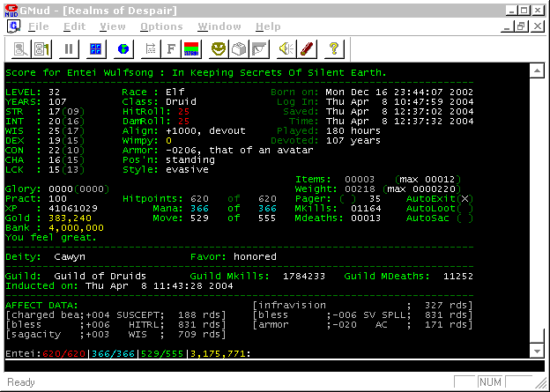Image resolution: width=550 pixels, height=392 pixels.
Task: Click the charged bea affect line
Action: [x=115, y=314]
